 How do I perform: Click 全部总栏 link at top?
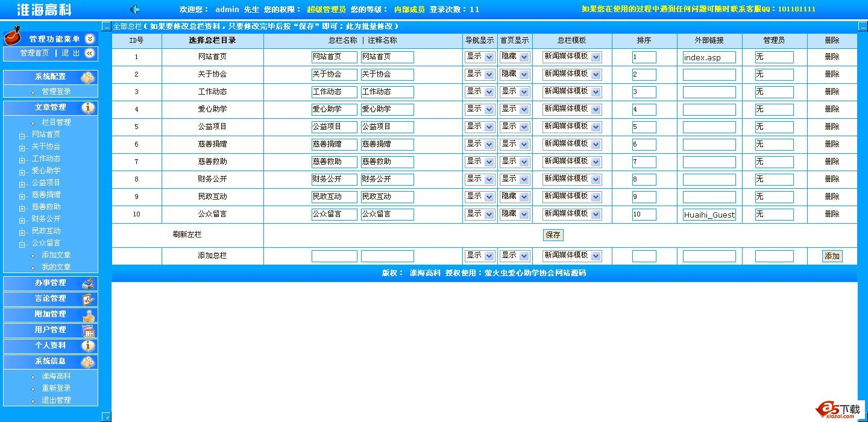pyautogui.click(x=127, y=27)
